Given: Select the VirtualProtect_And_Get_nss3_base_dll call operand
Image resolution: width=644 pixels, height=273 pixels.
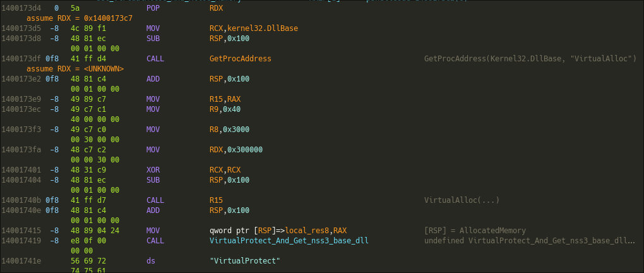Looking at the screenshot, I should click(289, 241).
